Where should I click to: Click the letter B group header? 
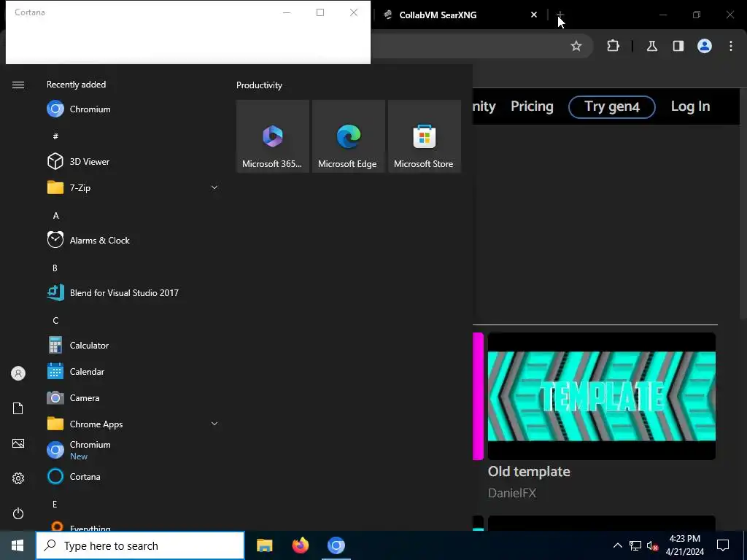pyautogui.click(x=55, y=268)
